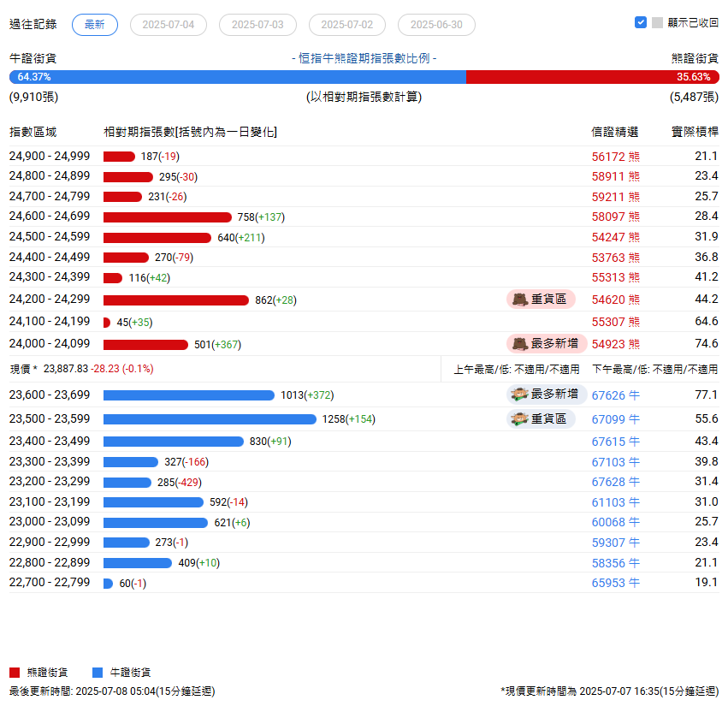Image resolution: width=728 pixels, height=706 pixels.
Task: Open bear warrant 54923 link
Action: 615,344
